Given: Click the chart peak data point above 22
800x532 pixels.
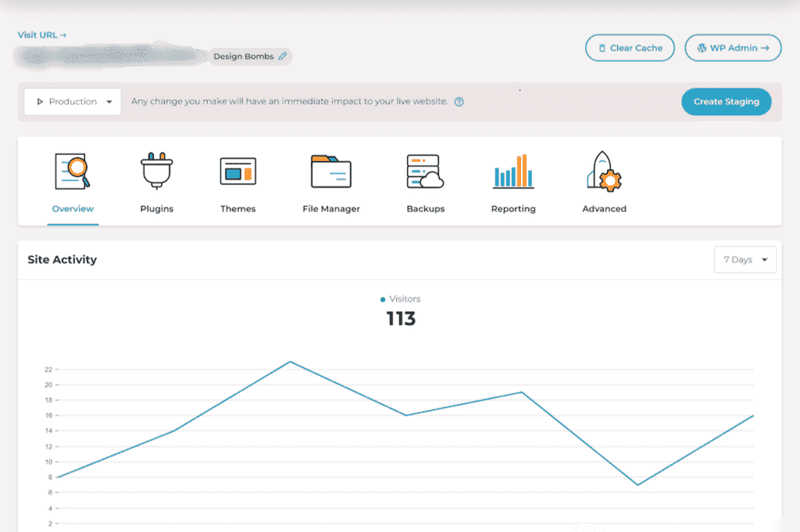Looking at the screenshot, I should click(x=291, y=362).
